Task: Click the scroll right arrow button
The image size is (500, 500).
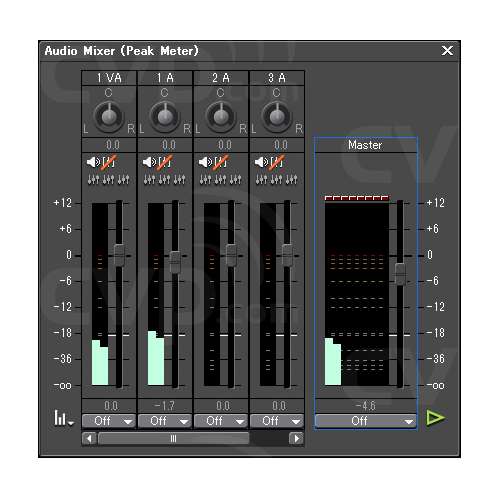Action: pyautogui.click(x=296, y=438)
